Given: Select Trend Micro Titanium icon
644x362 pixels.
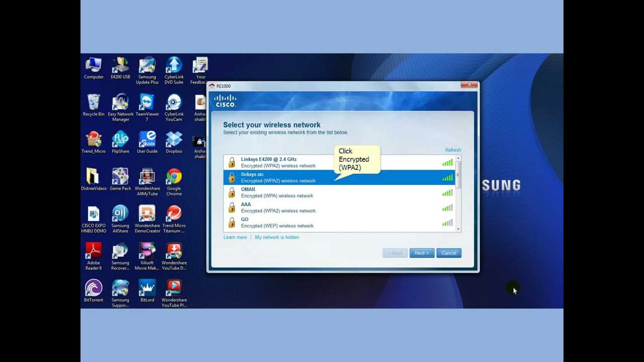Looking at the screenshot, I should point(174,220).
